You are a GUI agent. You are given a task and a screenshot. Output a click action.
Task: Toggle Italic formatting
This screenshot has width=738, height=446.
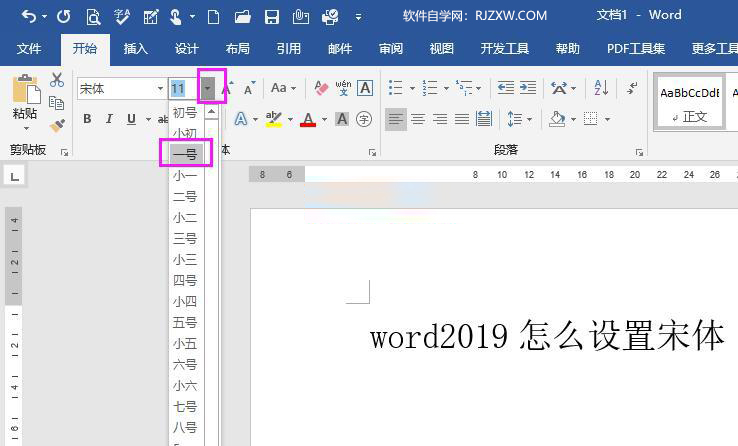[109, 119]
